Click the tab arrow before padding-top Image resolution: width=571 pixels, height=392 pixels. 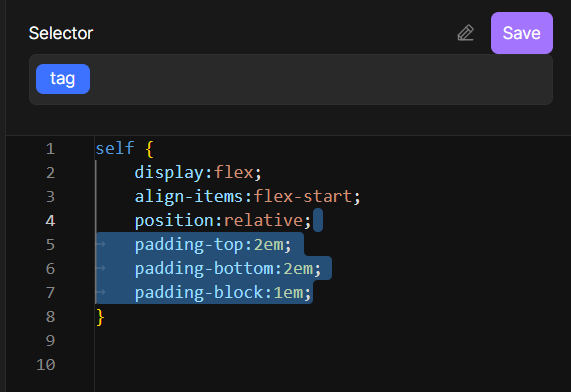[x=101, y=244]
